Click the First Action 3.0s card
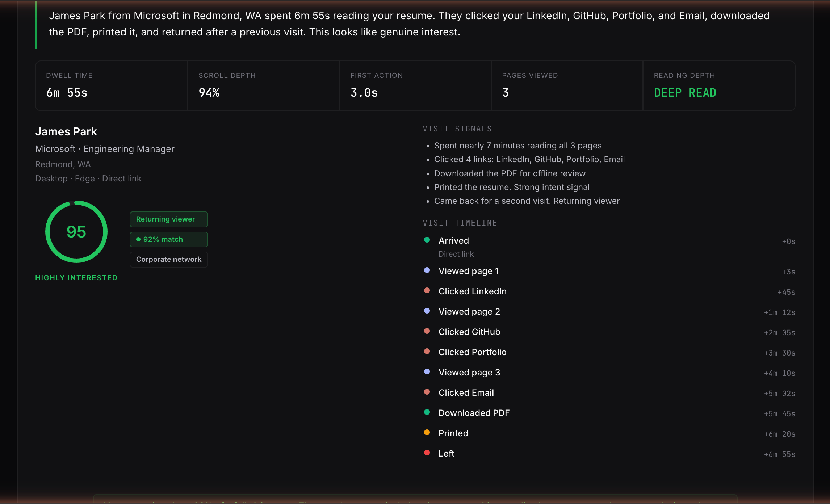 click(415, 86)
